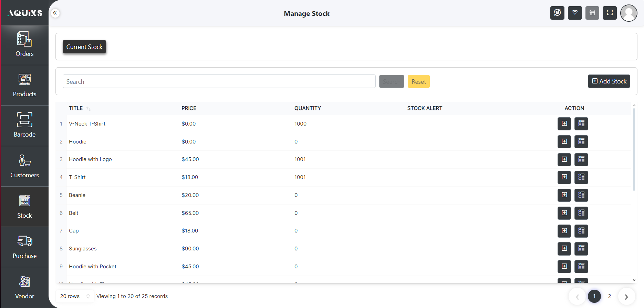Image resolution: width=644 pixels, height=308 pixels.
Task: Focus the Search input field
Action: tap(219, 81)
